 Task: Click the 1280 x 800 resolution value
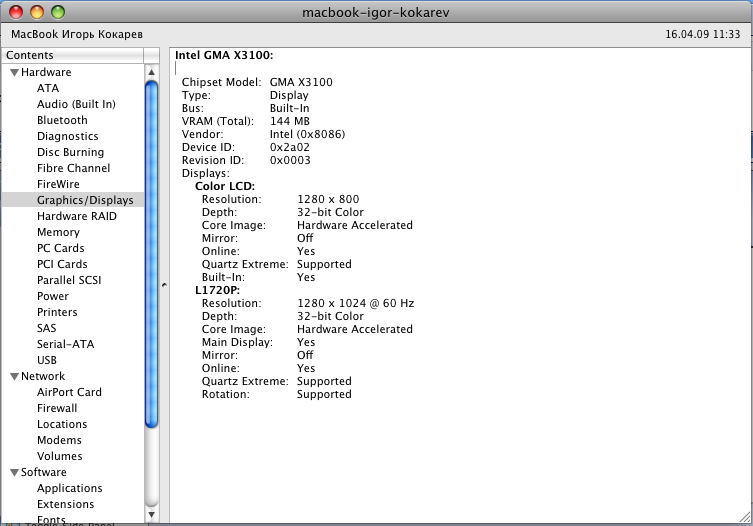pos(328,199)
